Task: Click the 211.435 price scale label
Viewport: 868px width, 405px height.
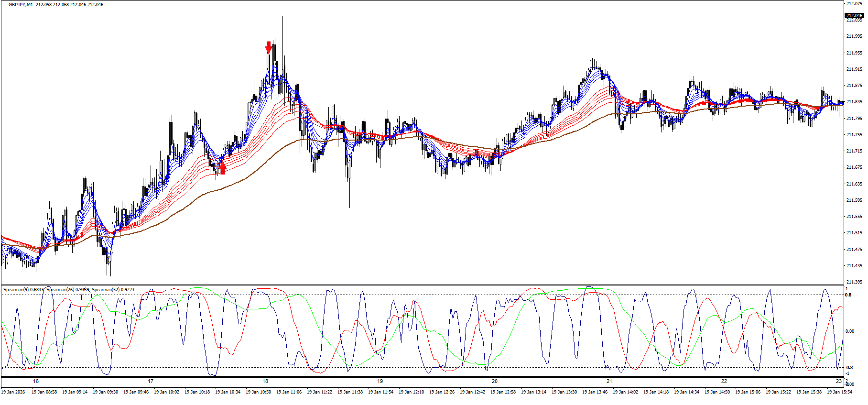Action: pyautogui.click(x=854, y=266)
